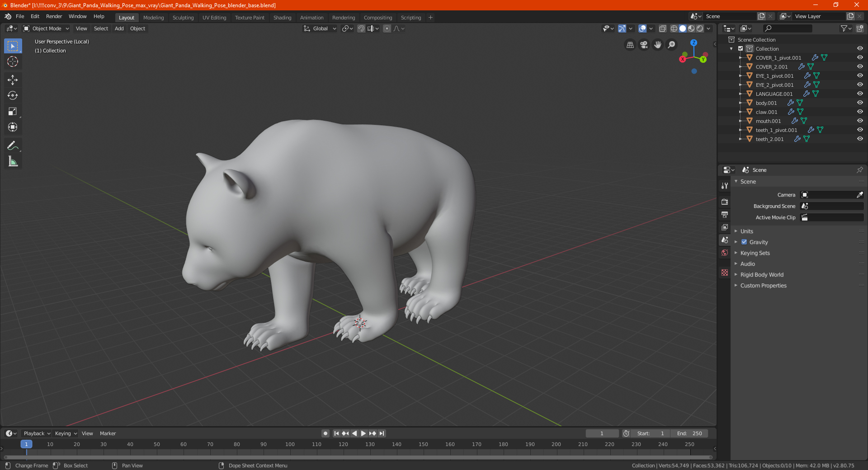Viewport: 868px width, 470px height.
Task: Open the Object Mode dropdown
Action: (x=46, y=28)
